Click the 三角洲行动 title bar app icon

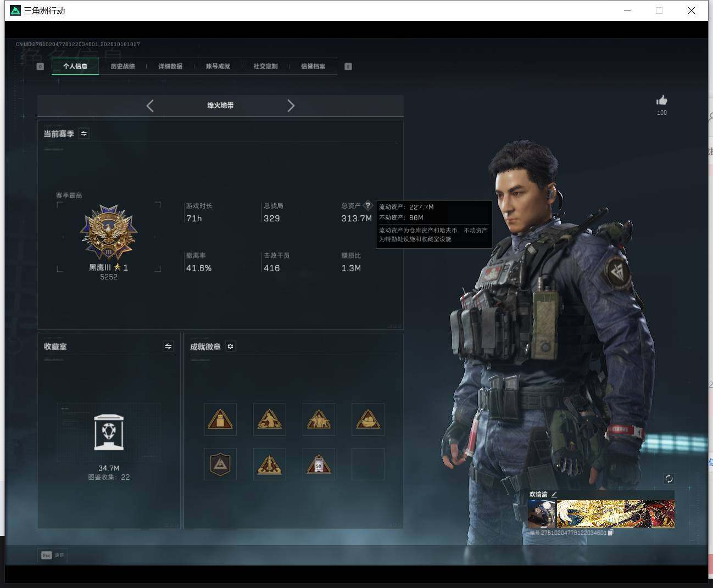15,10
